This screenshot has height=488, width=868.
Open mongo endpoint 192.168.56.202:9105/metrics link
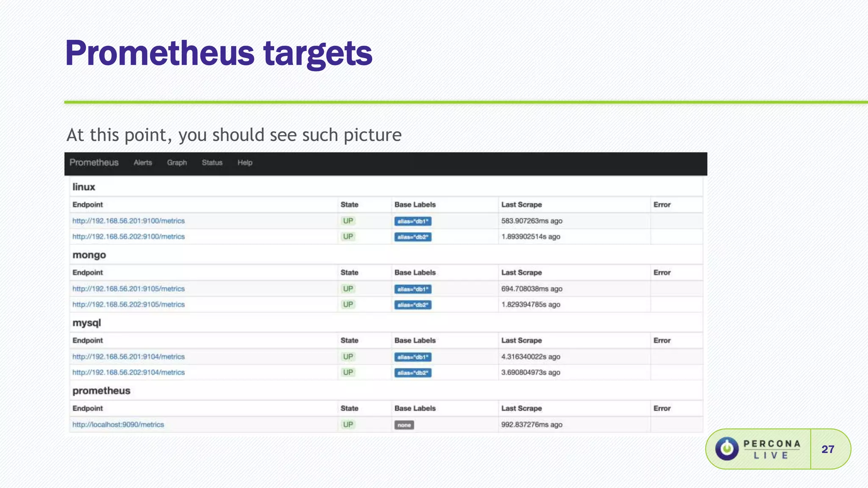pyautogui.click(x=128, y=304)
